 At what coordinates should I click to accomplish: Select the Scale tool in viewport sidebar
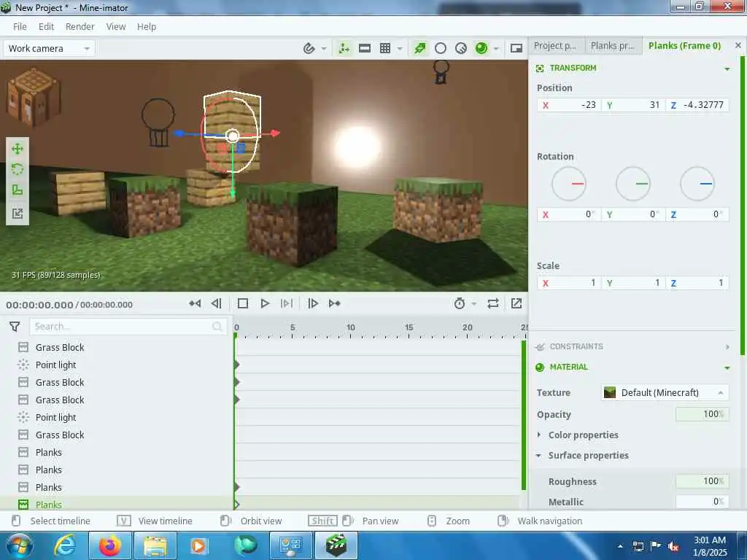tap(18, 190)
